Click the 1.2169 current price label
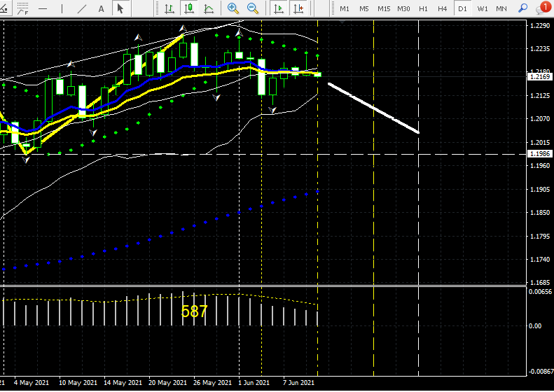554x392 pixels. (539, 76)
